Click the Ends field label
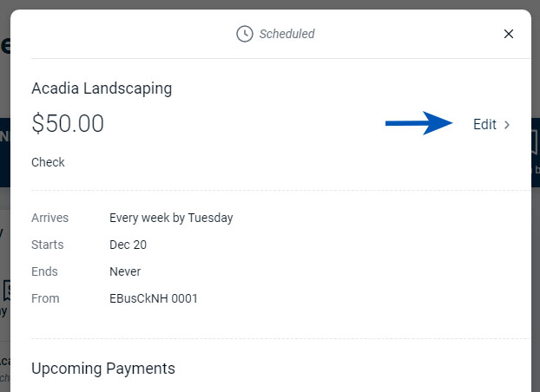 click(44, 271)
